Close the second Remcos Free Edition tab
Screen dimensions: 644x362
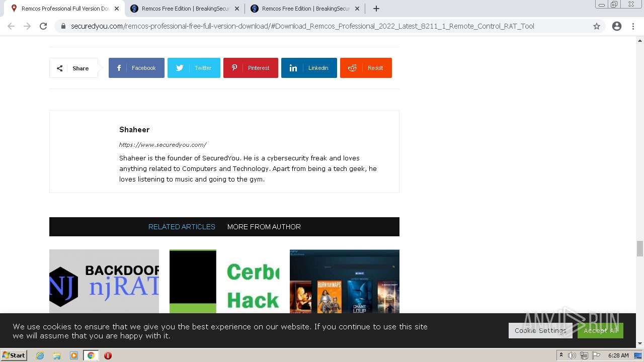pyautogui.click(x=237, y=9)
